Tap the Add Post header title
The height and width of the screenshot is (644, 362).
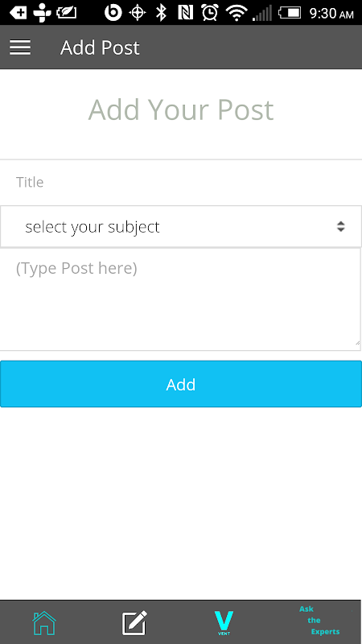tap(100, 47)
